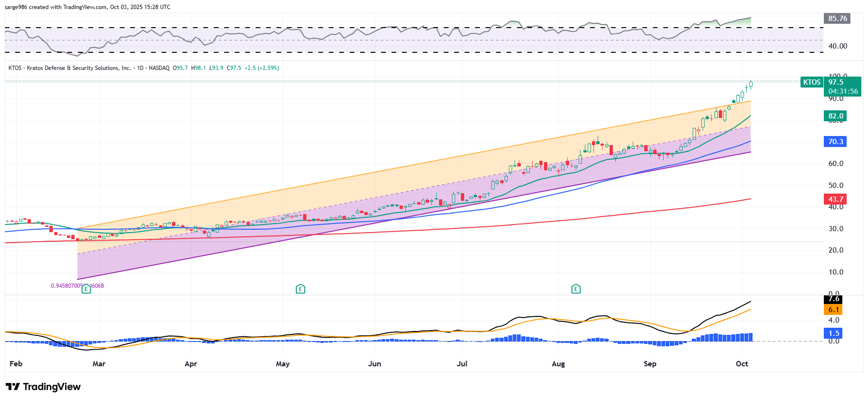Click the earnings marker near late February
Viewport: 868px width, 401px height.
click(86, 289)
